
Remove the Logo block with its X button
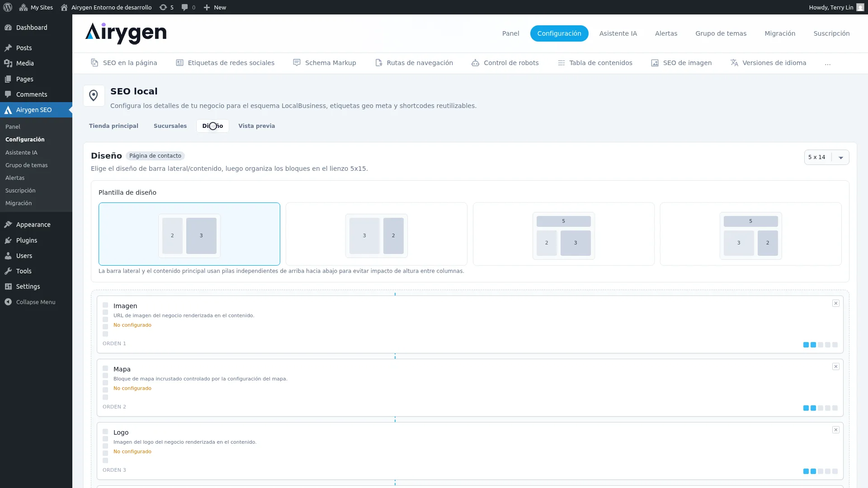click(x=836, y=430)
